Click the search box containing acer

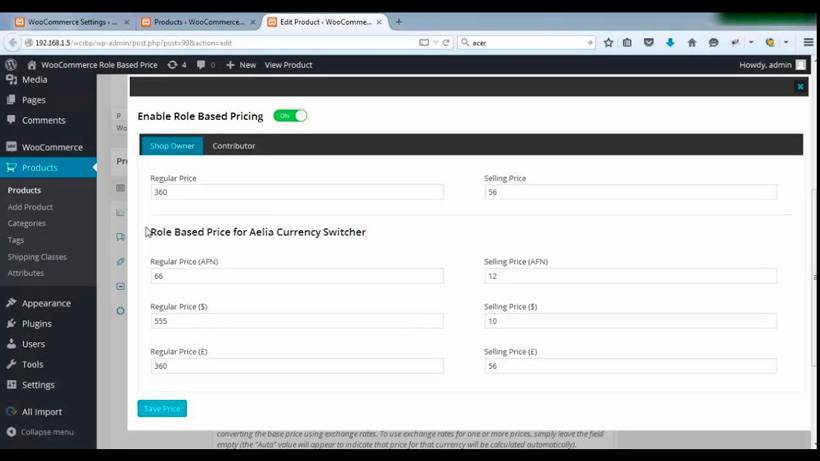pyautogui.click(x=526, y=43)
